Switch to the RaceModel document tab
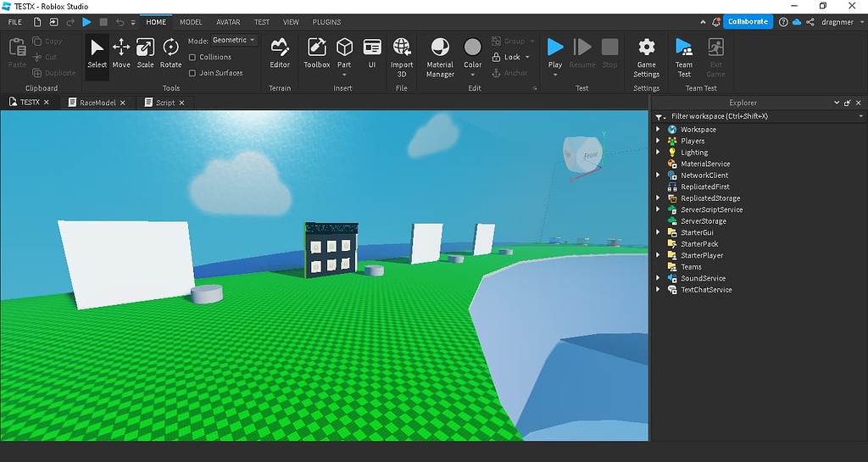The image size is (868, 462). click(x=97, y=103)
